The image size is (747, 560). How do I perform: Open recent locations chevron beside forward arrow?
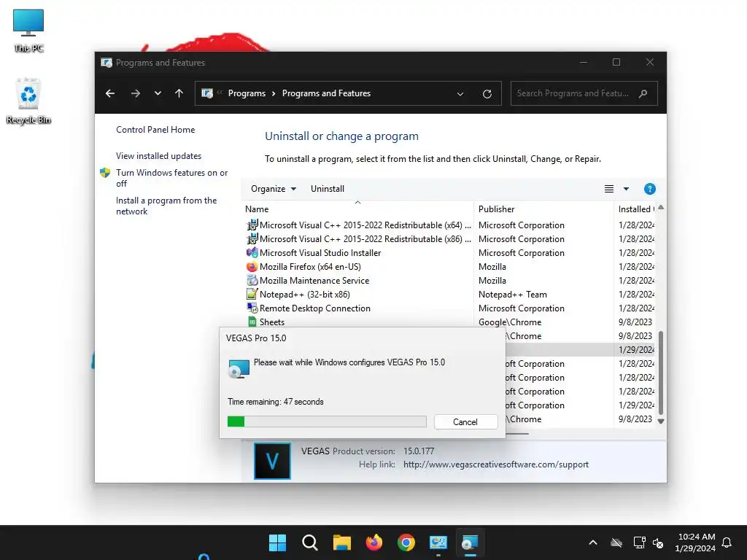click(158, 93)
